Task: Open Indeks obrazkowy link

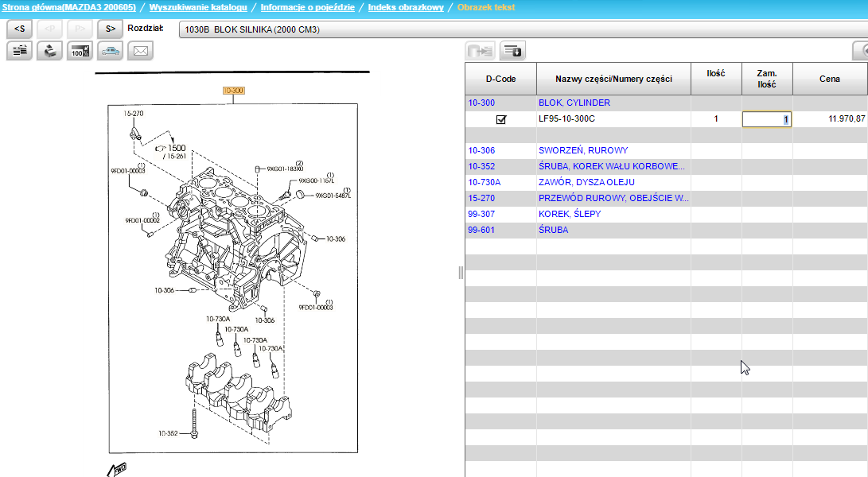Action: 405,7
